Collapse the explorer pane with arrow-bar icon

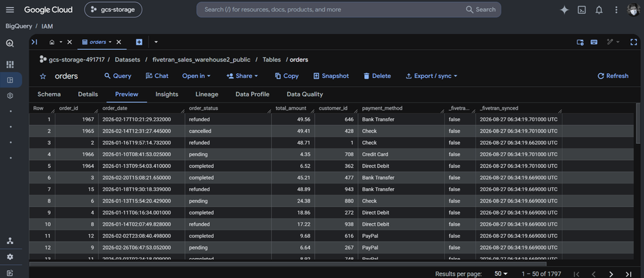coord(35,42)
